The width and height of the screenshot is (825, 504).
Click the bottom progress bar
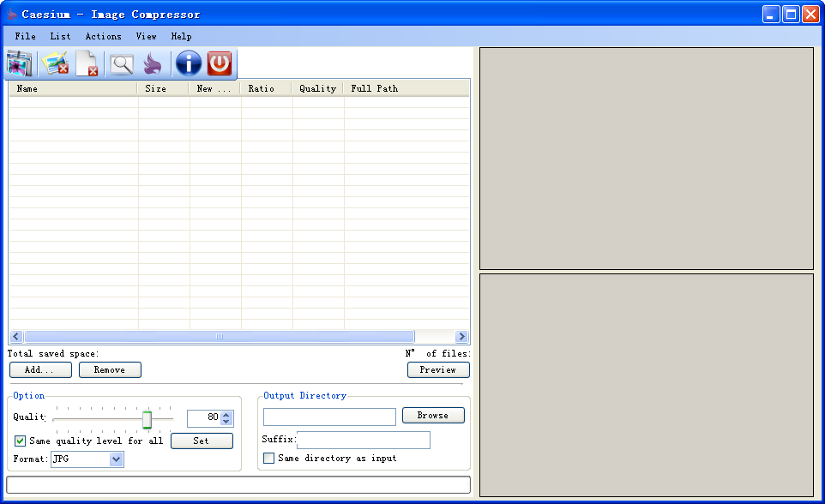(238, 484)
